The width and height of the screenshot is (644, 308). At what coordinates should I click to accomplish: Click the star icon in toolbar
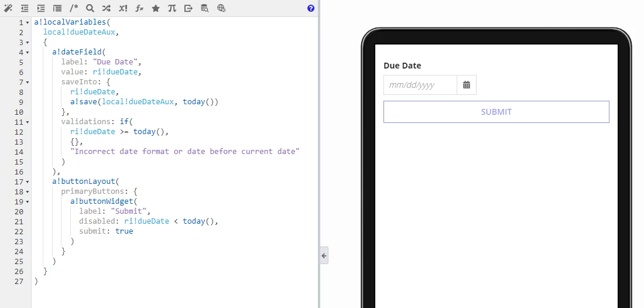point(156,8)
